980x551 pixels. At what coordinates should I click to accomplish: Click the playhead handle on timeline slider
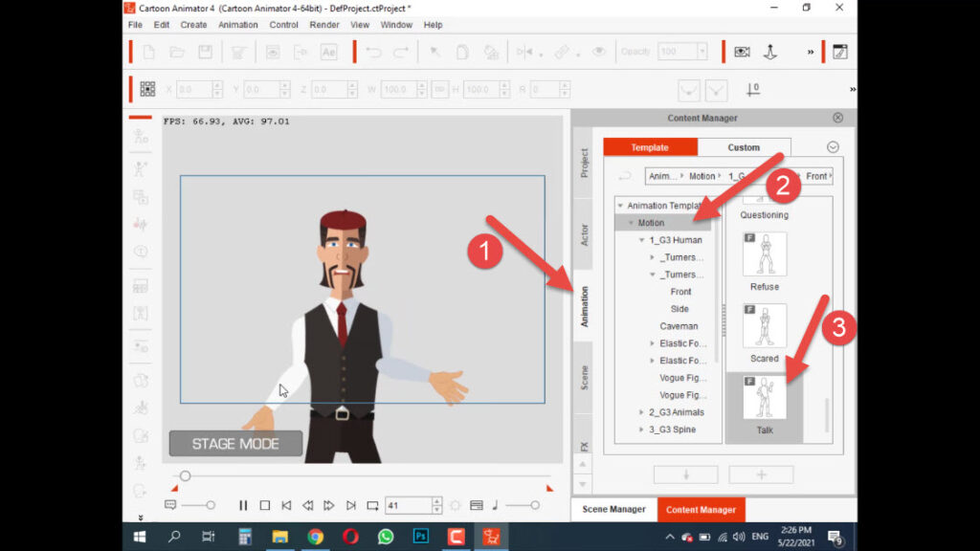[185, 475]
